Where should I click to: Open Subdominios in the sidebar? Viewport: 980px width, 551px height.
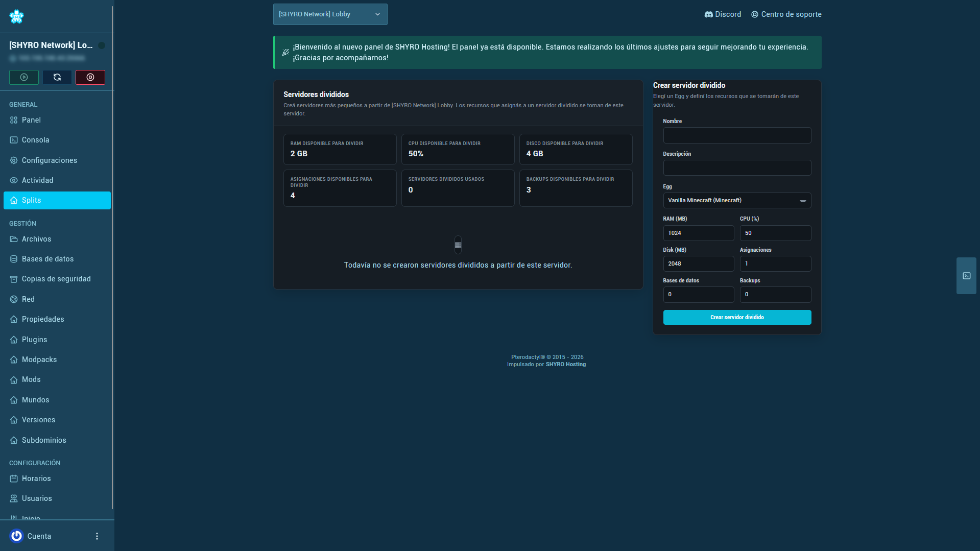[x=57, y=440]
